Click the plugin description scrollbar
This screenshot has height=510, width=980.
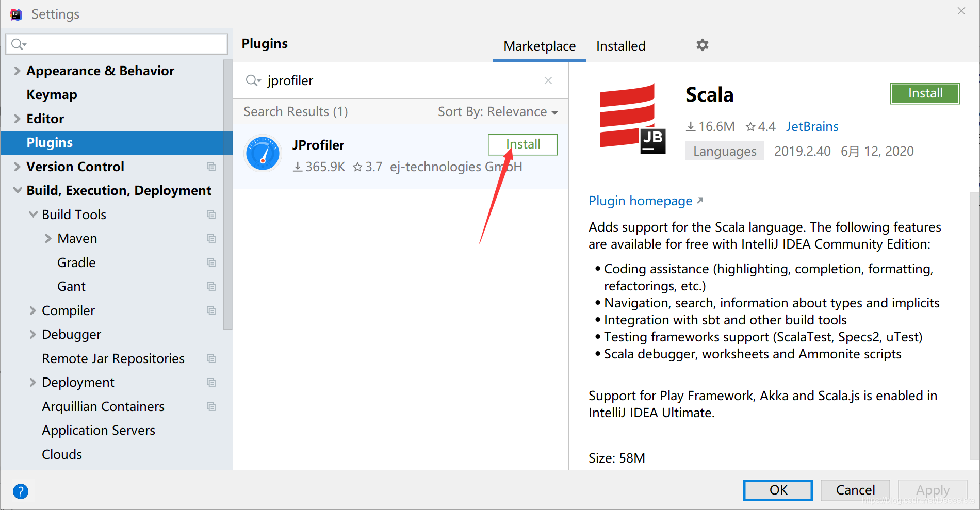point(974,325)
